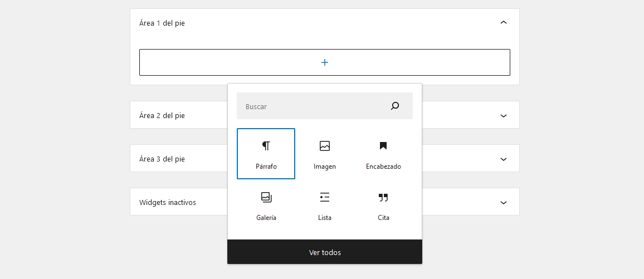
Task: Pick the Lista block icon
Action: point(325,197)
